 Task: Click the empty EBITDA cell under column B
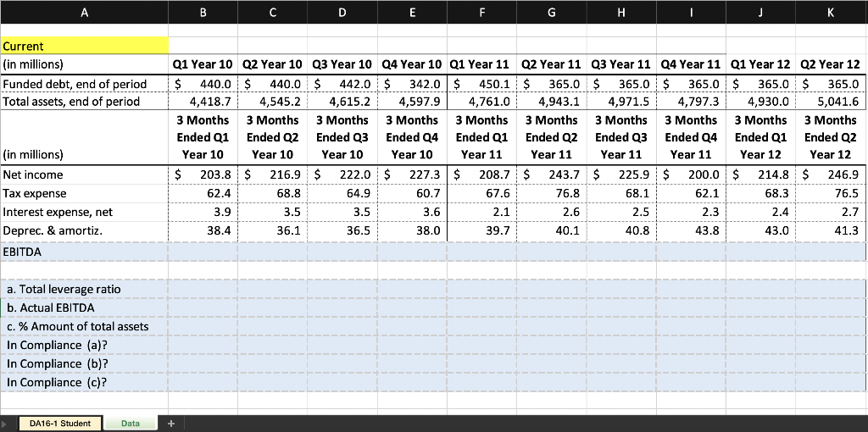[x=203, y=252]
